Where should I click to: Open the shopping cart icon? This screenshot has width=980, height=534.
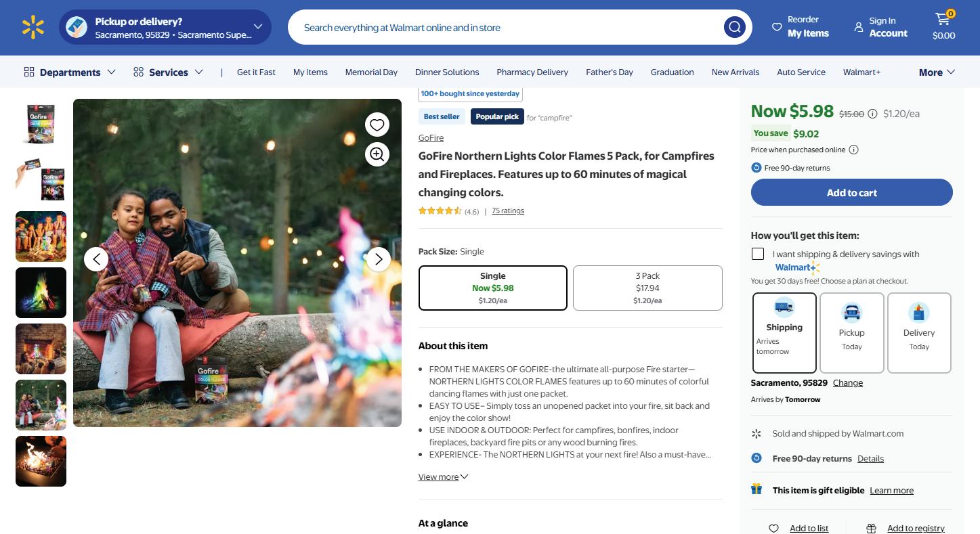[943, 19]
